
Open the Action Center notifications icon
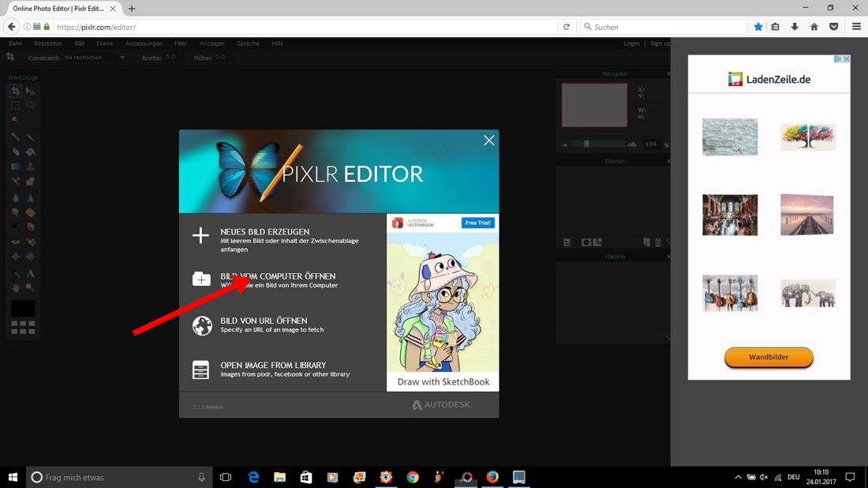[x=850, y=477]
